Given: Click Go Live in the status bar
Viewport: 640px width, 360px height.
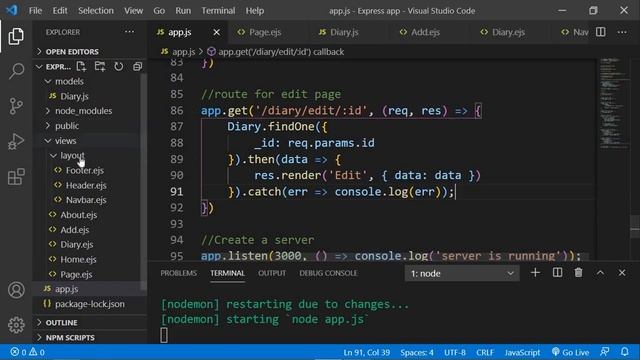Looking at the screenshot, I should tap(570, 352).
